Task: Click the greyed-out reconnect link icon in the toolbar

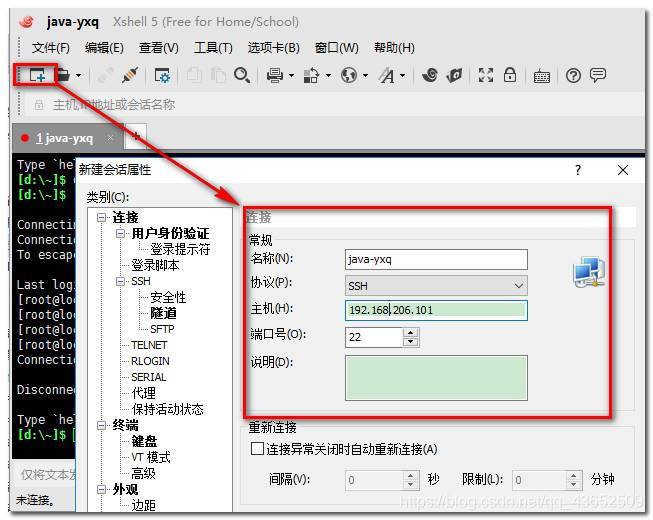Action: (x=105, y=75)
